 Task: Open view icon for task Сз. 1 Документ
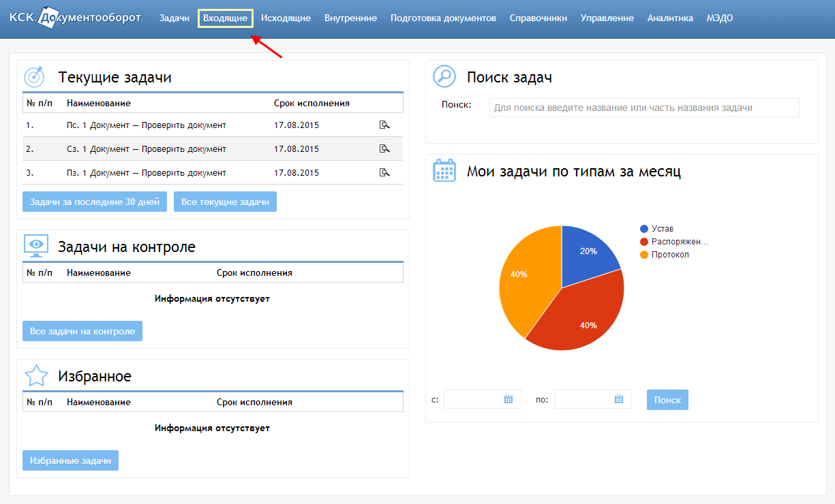(384, 148)
